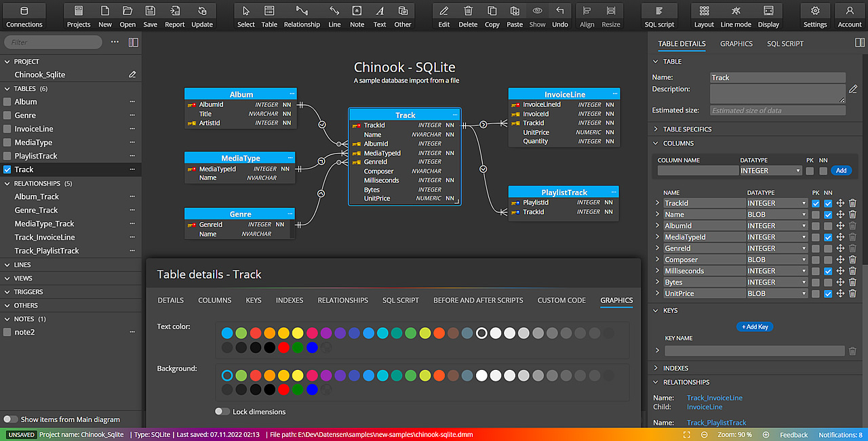
Task: Uncheck PK checkbox for TrackId column
Action: click(x=816, y=203)
